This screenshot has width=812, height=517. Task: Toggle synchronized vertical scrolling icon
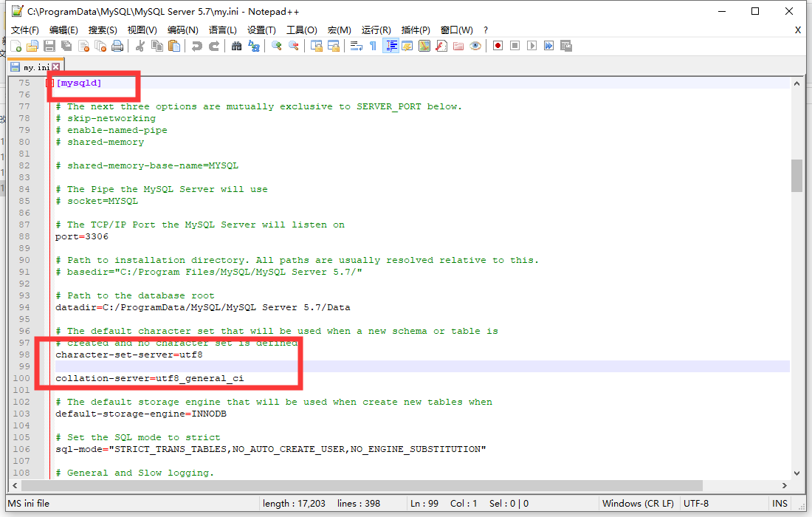pos(317,46)
